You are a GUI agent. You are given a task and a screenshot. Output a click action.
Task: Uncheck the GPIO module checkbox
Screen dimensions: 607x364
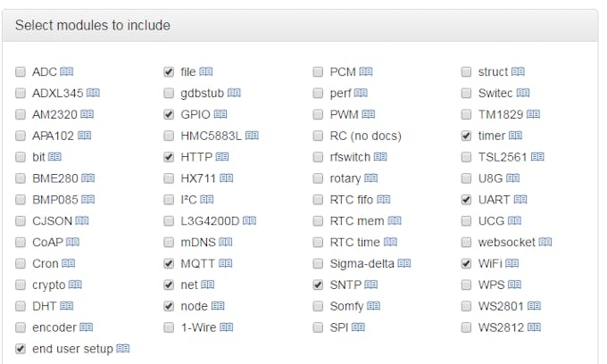[169, 114]
